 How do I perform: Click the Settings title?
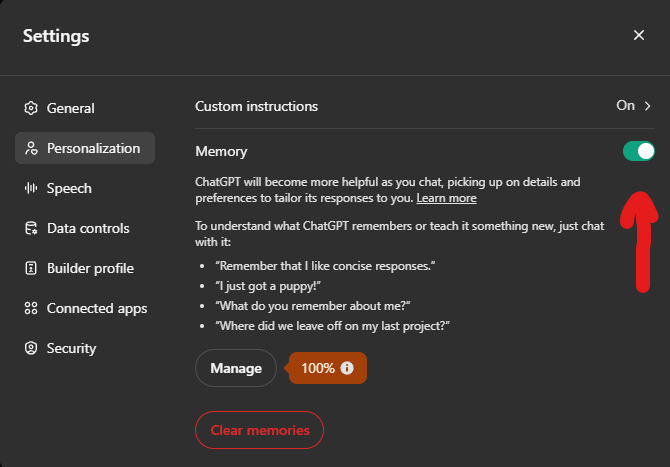(56, 36)
